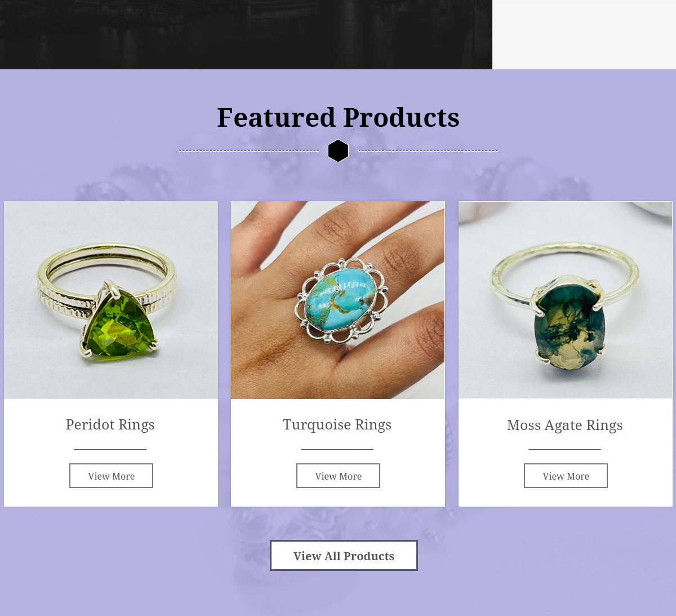Click the black hexagon icon under the heading

click(338, 150)
